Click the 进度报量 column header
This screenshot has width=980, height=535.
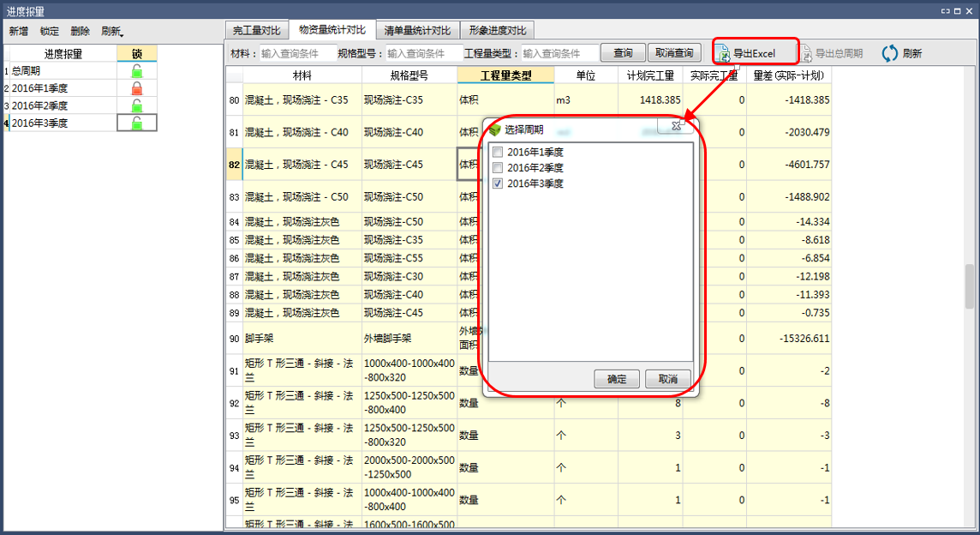point(63,54)
